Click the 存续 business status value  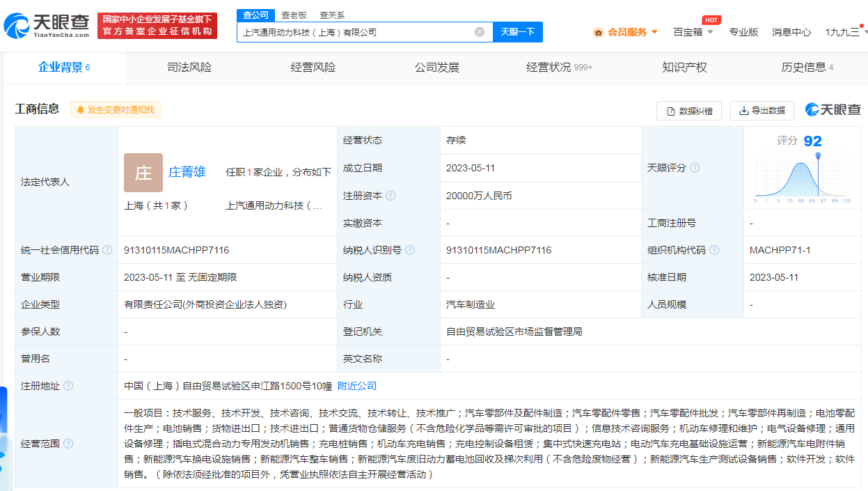coord(456,140)
